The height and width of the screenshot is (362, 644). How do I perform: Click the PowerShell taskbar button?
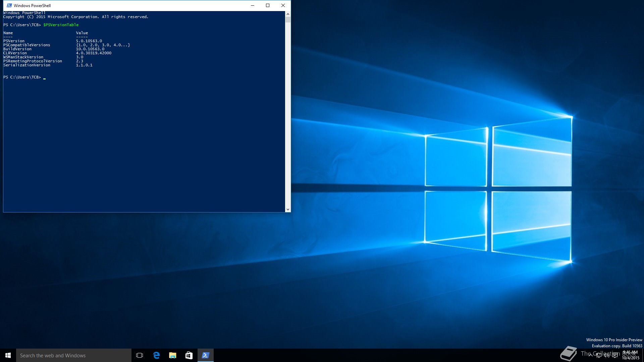point(205,355)
